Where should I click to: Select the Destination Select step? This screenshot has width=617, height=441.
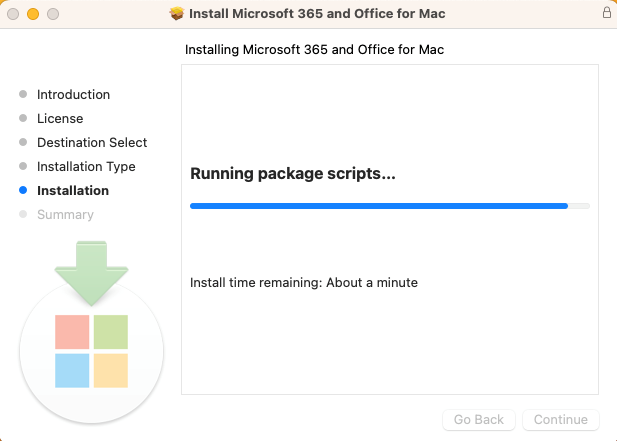tap(92, 142)
